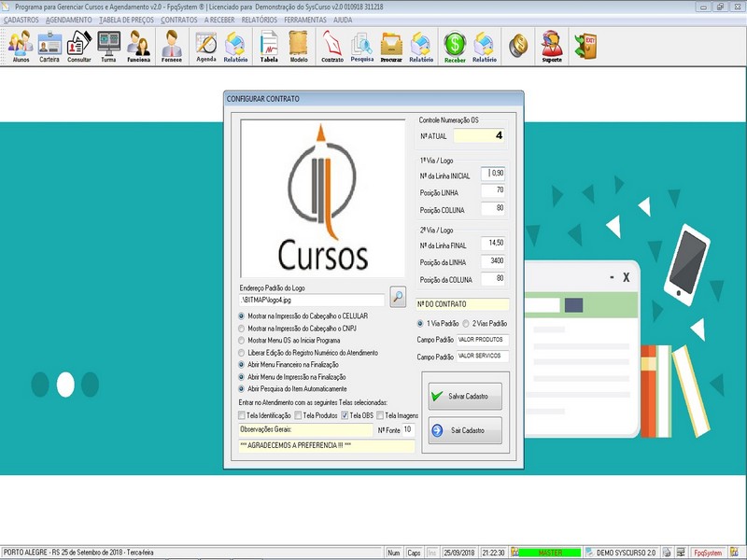Open the CADASTROS menu
The image size is (747, 560).
[x=21, y=20]
